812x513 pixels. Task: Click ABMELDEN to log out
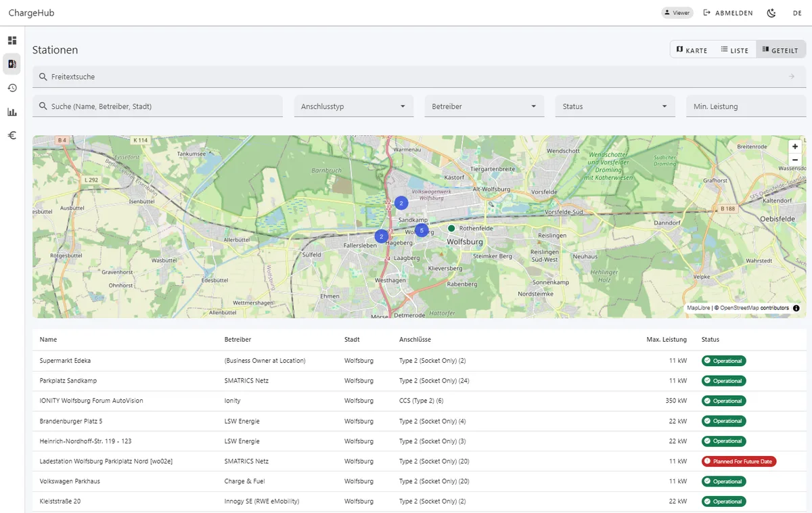click(728, 13)
